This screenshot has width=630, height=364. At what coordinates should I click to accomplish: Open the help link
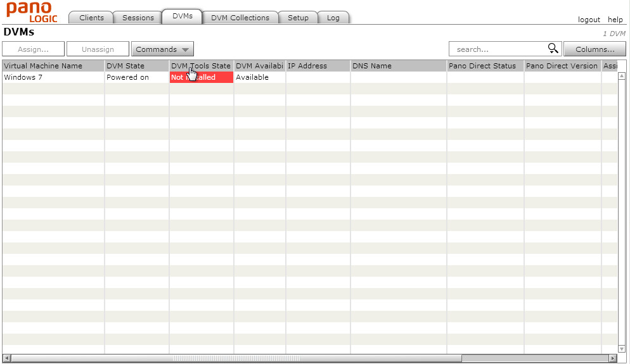(615, 19)
